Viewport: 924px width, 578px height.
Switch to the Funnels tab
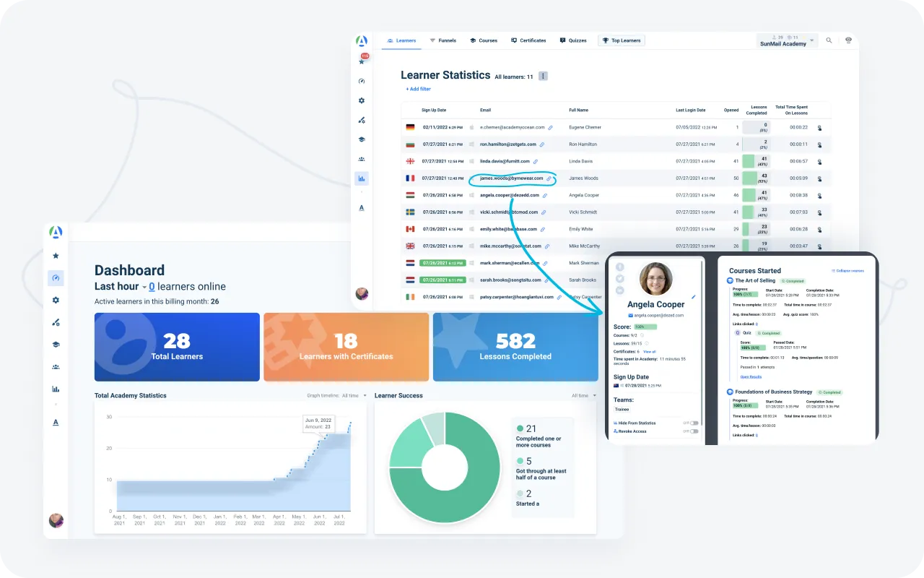click(x=443, y=40)
